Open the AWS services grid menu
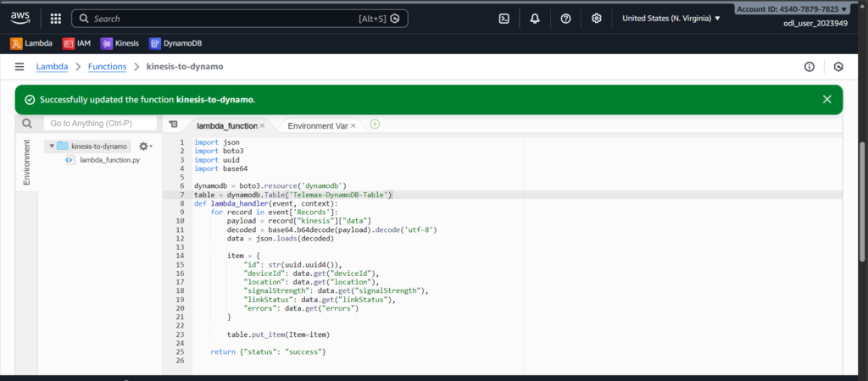Screen dimensions: 868x381 [56, 19]
